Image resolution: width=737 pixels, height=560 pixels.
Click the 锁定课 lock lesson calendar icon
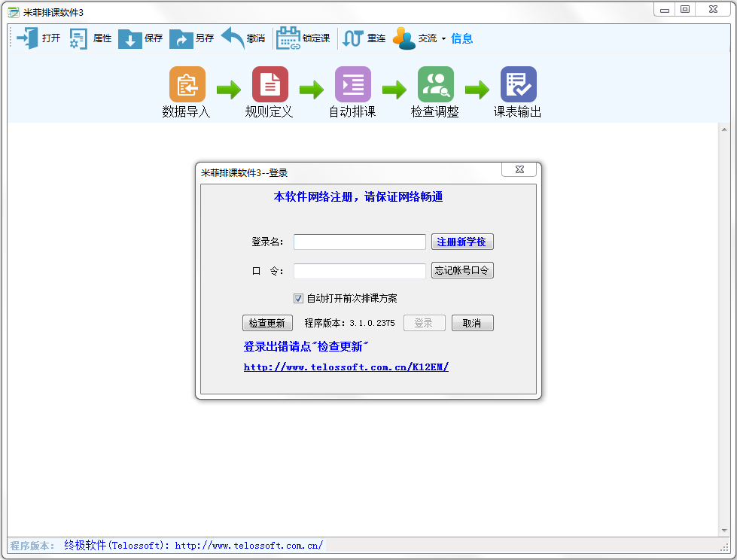pos(288,38)
